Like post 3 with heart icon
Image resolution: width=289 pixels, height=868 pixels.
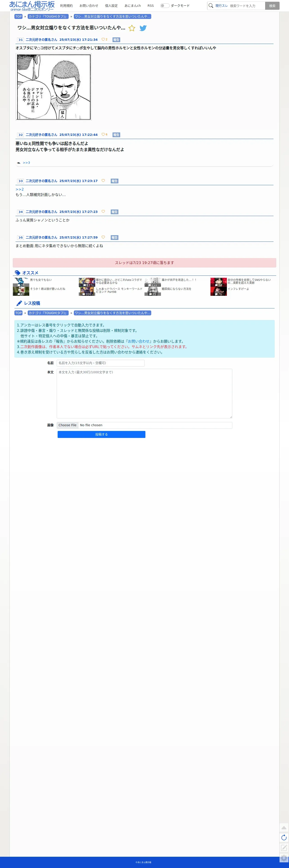[103, 181]
